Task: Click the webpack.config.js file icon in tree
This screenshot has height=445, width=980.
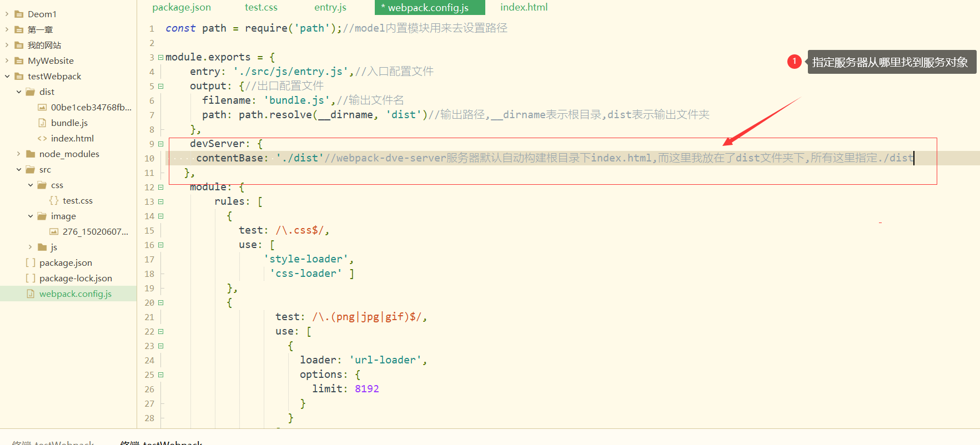Action: point(31,294)
